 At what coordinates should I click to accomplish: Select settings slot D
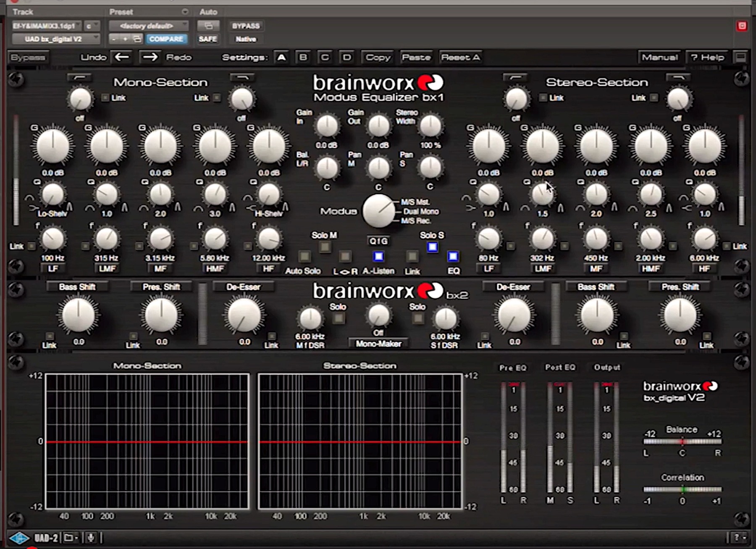[x=346, y=57]
